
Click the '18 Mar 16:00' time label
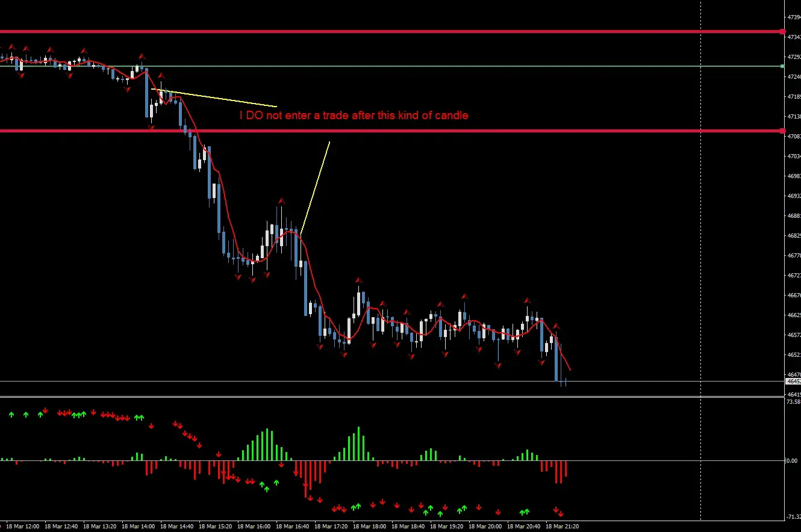[x=255, y=526]
